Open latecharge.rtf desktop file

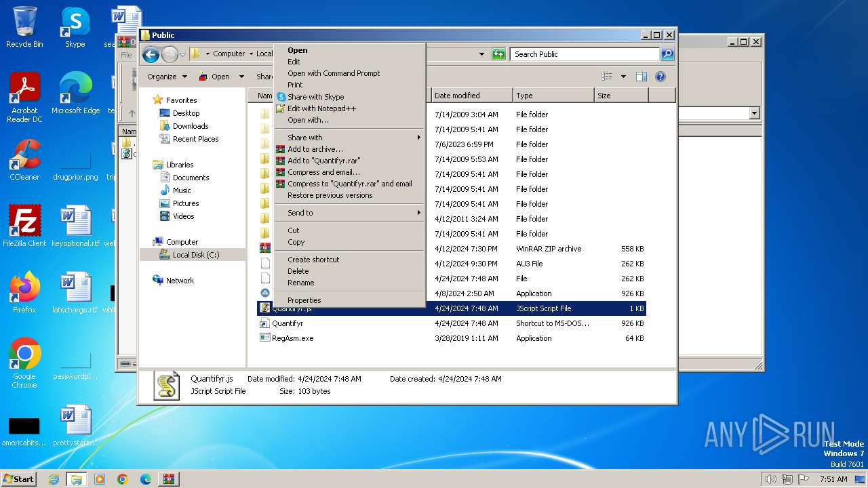coord(75,293)
